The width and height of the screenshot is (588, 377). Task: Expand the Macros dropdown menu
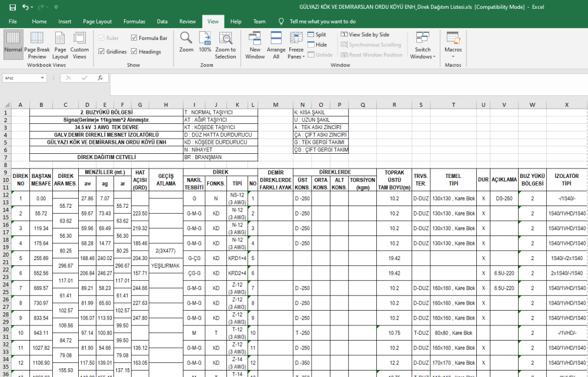coord(453,46)
